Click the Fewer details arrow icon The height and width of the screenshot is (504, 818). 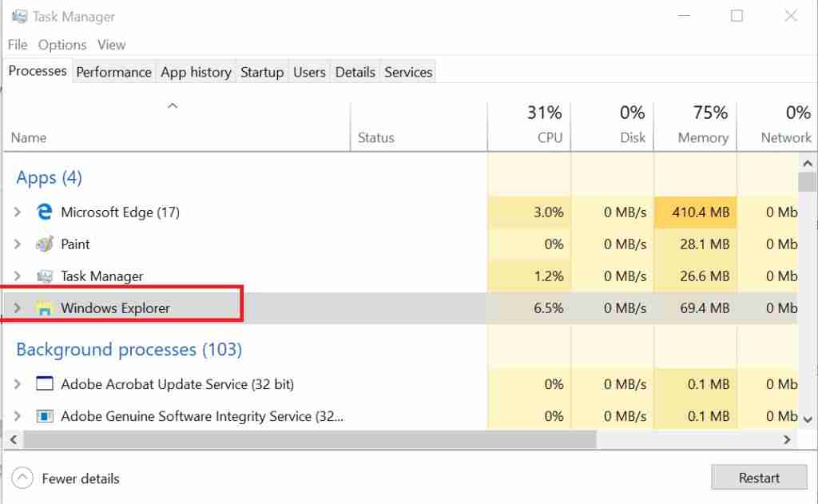click(23, 478)
